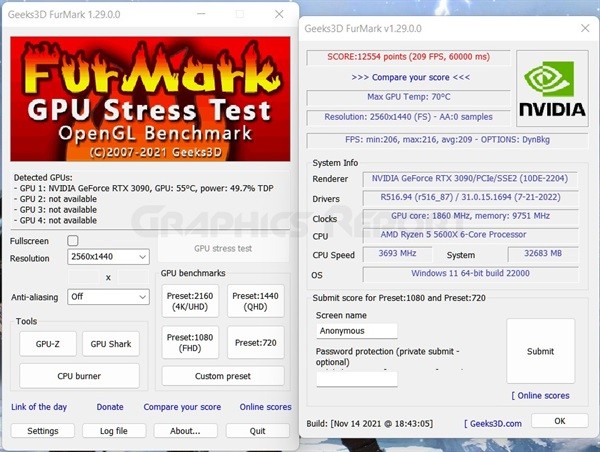Screen dimensions: 600x452
Task: Close the main FurMark 1.29.0.0 window
Action: pyautogui.click(x=279, y=14)
